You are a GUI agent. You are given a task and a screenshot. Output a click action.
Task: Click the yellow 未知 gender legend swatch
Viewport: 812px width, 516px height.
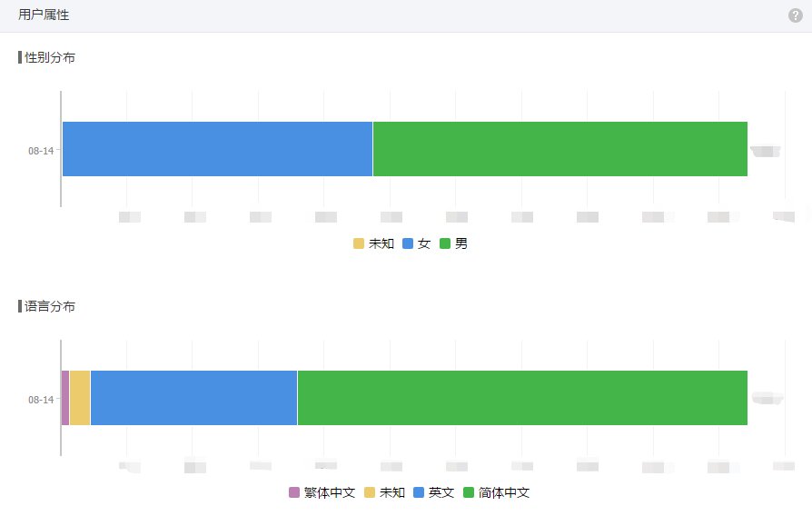point(359,243)
